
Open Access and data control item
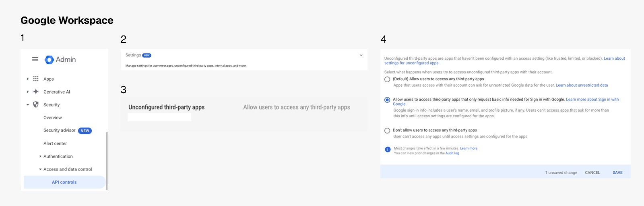tap(68, 169)
